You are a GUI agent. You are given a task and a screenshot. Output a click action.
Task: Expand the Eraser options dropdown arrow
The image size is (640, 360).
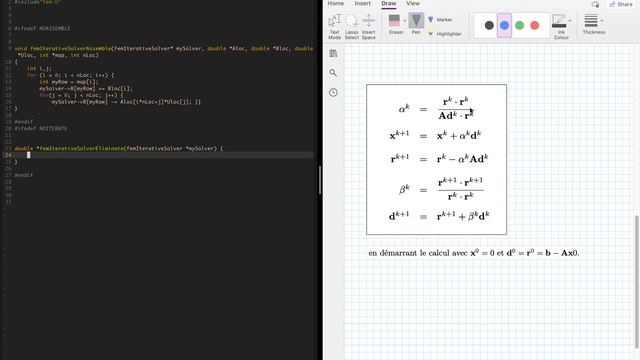tap(405, 20)
